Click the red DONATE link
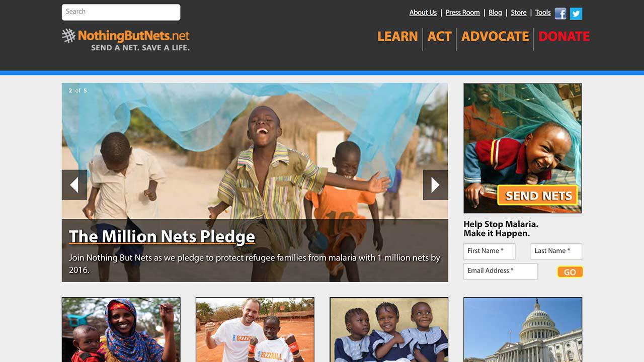 point(564,36)
